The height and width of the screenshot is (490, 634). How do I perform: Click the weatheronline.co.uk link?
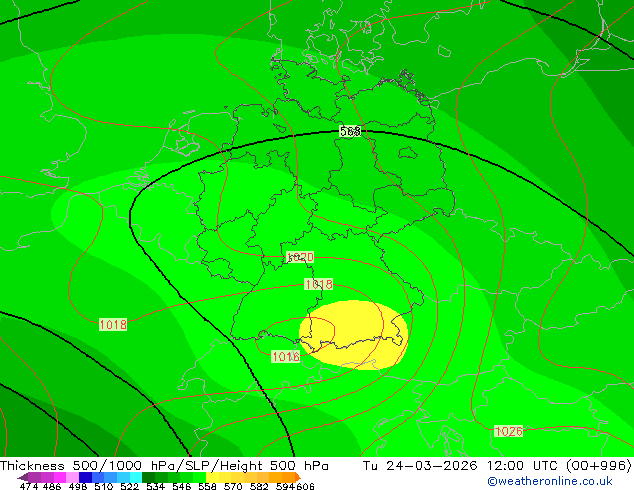550,481
